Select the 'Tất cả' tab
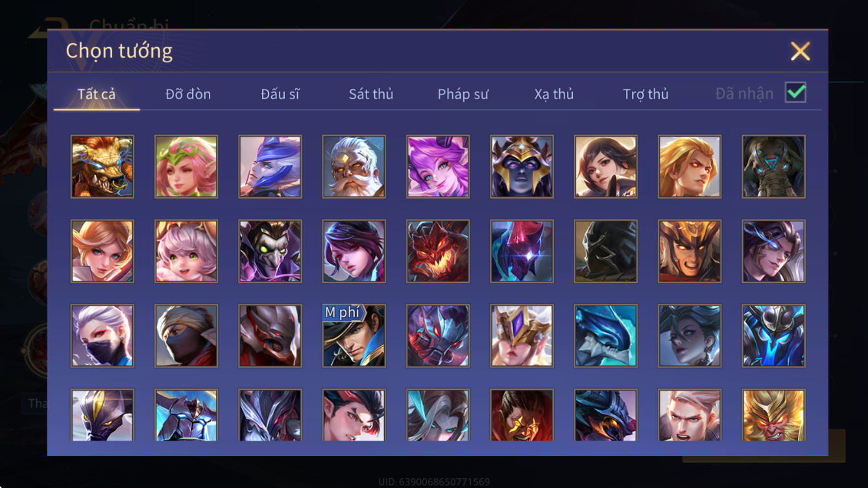The width and height of the screenshot is (868, 488). pyautogui.click(x=97, y=94)
